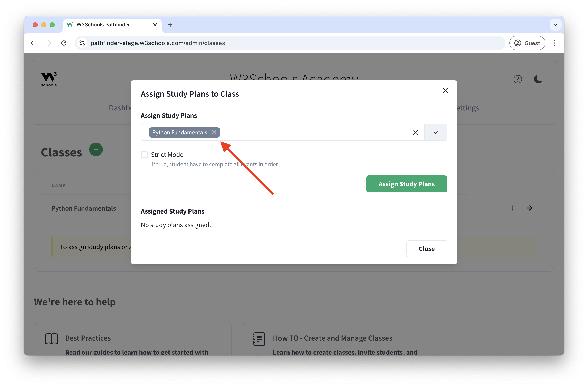
Task: Click the Assign Study Plans button
Action: tap(406, 184)
